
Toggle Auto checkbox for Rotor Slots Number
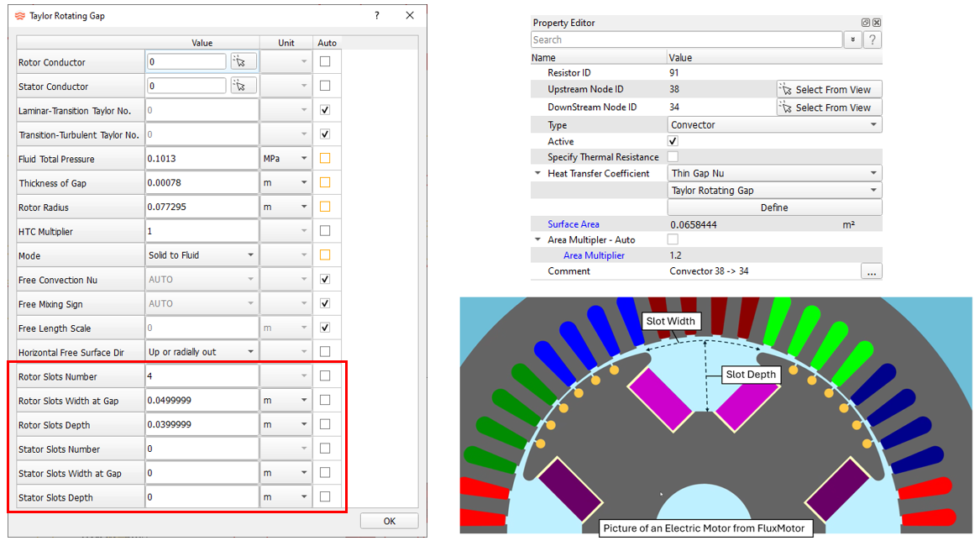(325, 376)
